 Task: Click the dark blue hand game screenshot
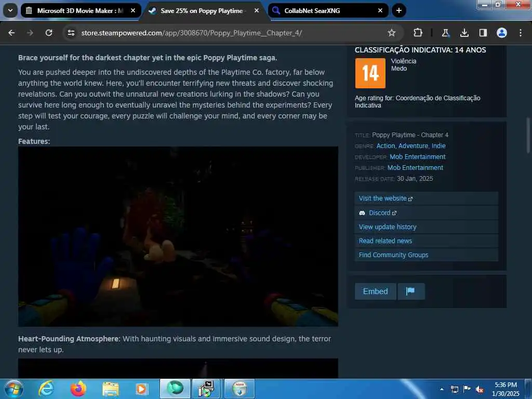(178, 236)
